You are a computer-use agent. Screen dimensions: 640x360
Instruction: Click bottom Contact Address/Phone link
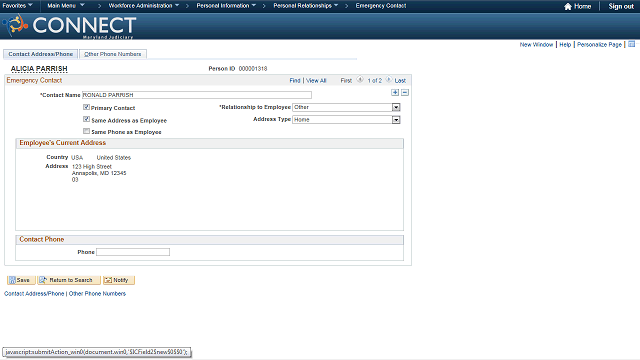click(x=34, y=293)
